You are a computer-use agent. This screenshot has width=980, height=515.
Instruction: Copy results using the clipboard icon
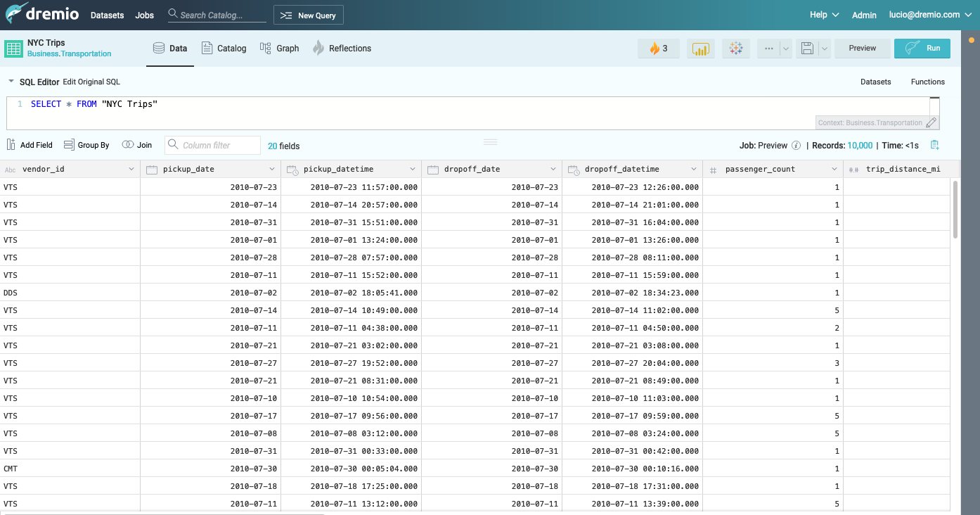pos(934,145)
